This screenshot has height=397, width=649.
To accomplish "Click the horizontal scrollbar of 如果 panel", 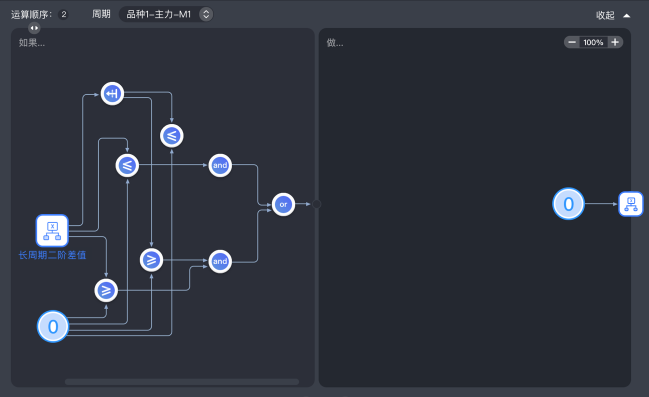I will pos(182,382).
